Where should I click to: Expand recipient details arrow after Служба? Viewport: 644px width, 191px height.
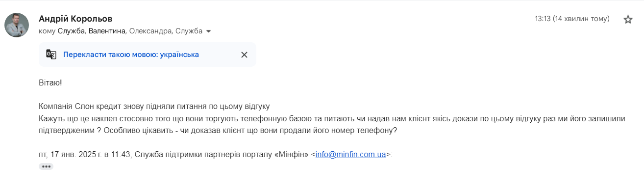point(209,31)
